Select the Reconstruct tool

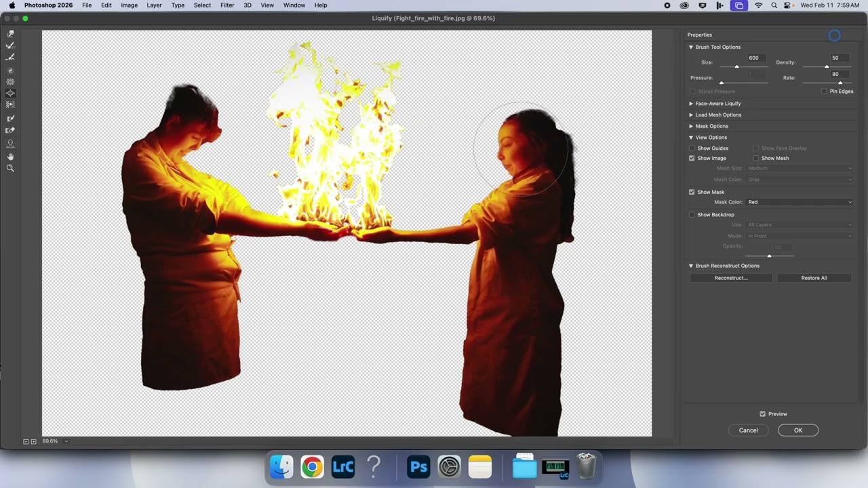[10, 45]
